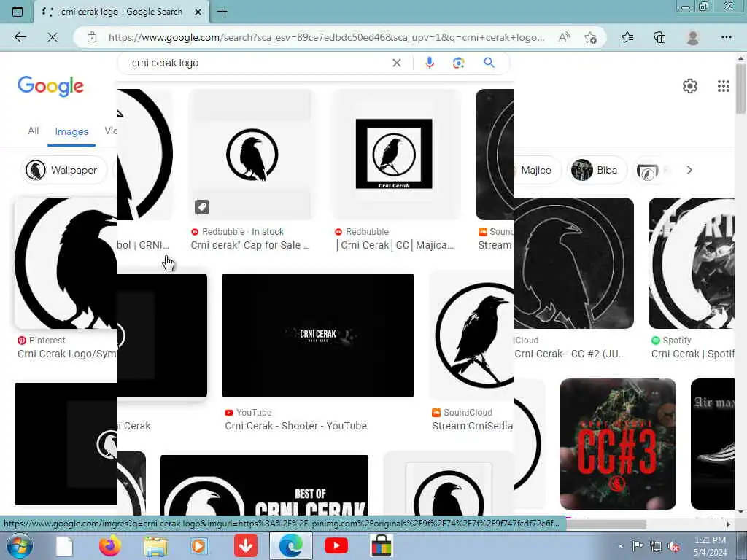Stop page loading with the X button
747x560 pixels.
[53, 37]
